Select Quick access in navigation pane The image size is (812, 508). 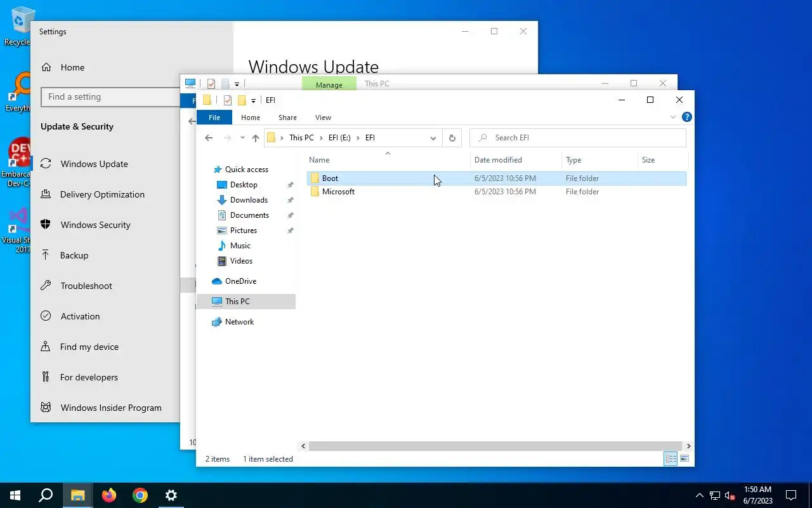tap(247, 170)
